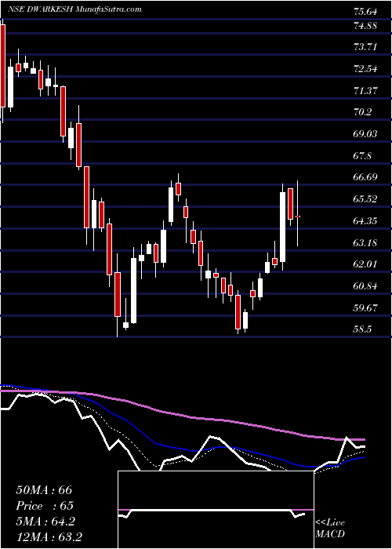The height and width of the screenshot is (549, 392).
Task: Click the 73.71 price axis label
Action: point(365,47)
